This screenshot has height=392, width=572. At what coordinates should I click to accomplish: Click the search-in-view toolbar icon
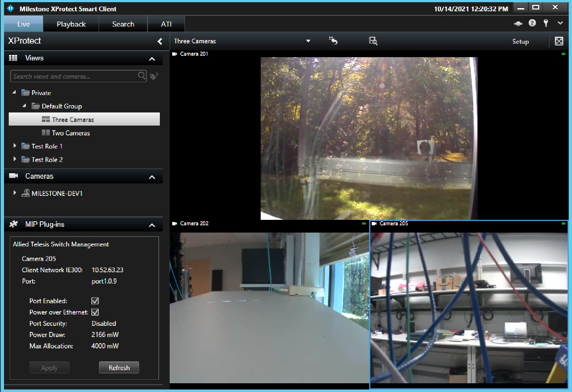point(373,41)
